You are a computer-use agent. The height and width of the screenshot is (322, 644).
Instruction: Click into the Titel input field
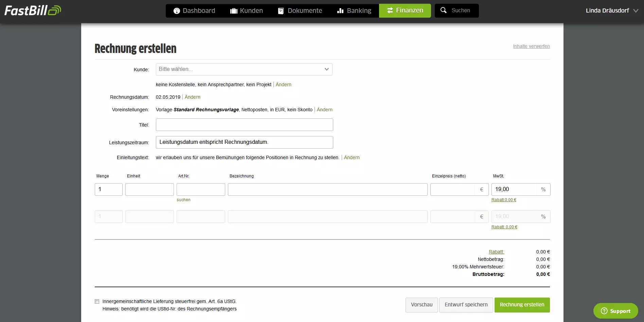point(244,125)
